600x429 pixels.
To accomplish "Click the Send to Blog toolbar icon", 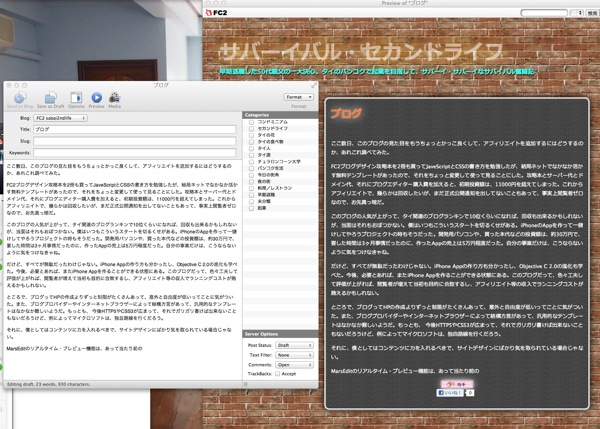I will tap(20, 97).
